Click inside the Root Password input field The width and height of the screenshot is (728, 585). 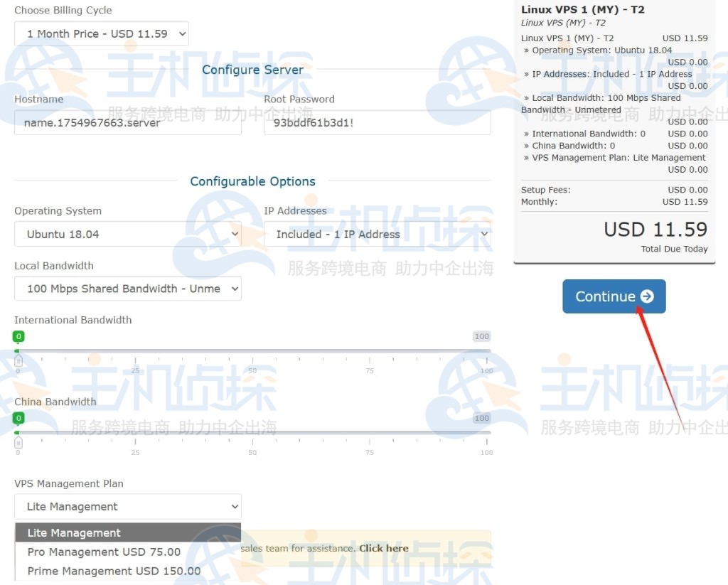tap(378, 122)
